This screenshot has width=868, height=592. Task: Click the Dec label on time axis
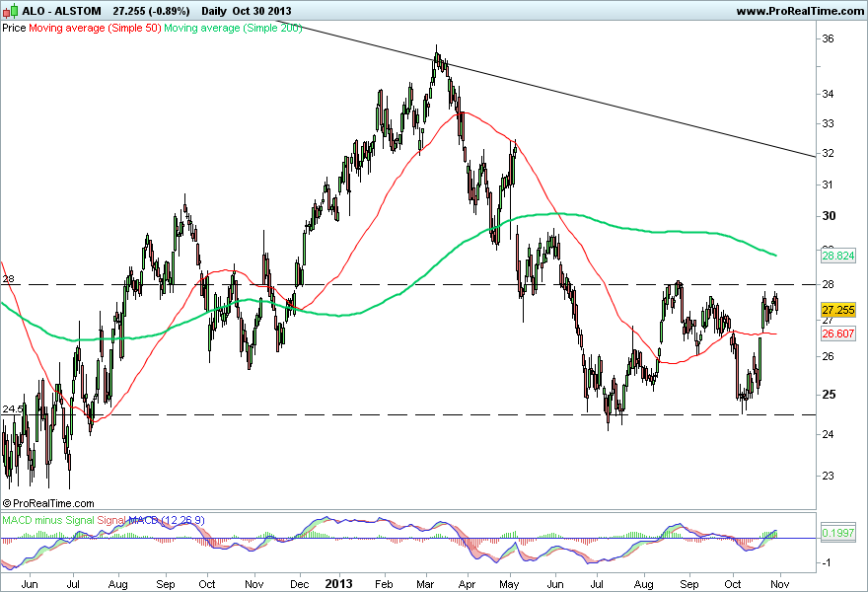(300, 584)
